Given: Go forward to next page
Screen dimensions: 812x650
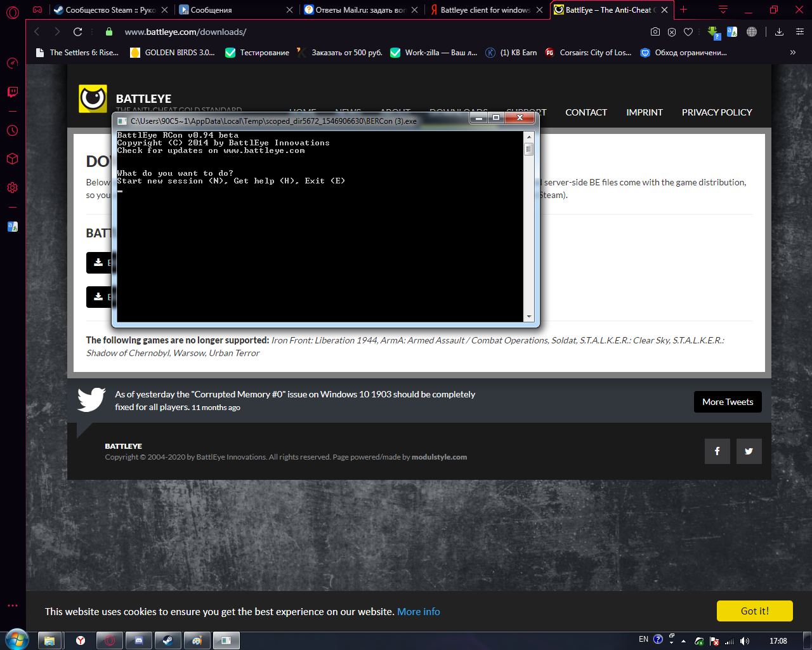Looking at the screenshot, I should click(57, 32).
